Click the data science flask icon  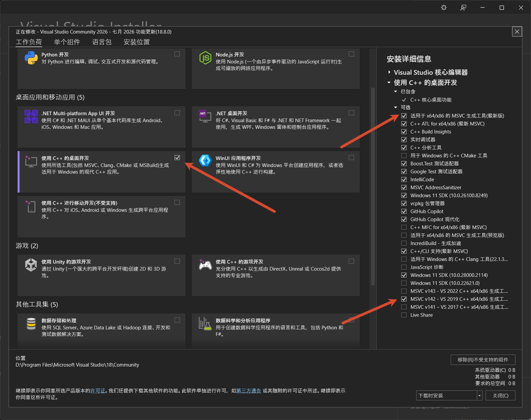click(x=205, y=324)
